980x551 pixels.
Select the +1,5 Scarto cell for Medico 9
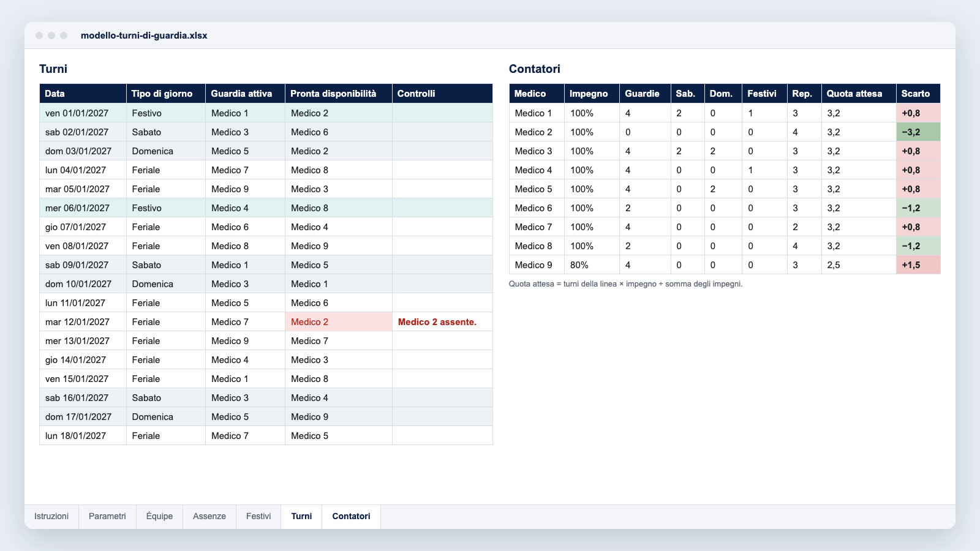918,264
